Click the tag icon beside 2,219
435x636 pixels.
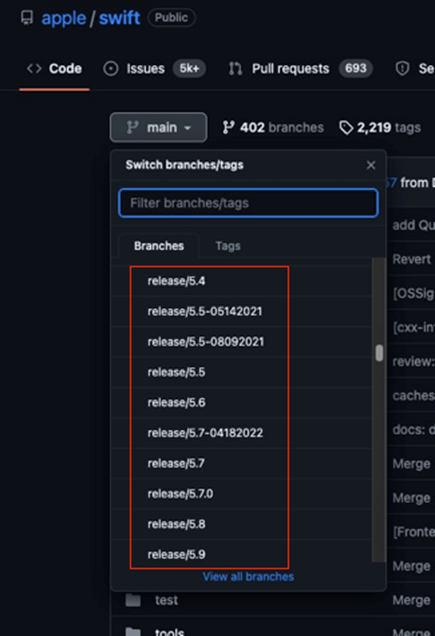346,128
